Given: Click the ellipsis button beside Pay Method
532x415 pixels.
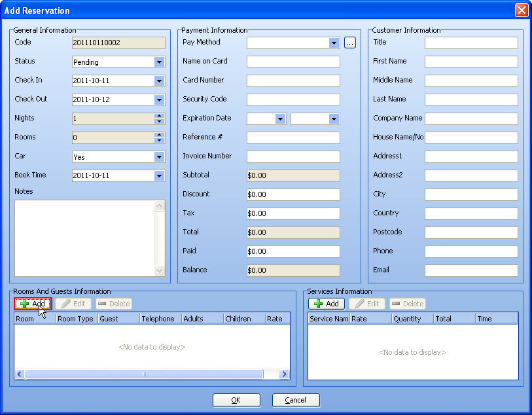Looking at the screenshot, I should tap(350, 43).
